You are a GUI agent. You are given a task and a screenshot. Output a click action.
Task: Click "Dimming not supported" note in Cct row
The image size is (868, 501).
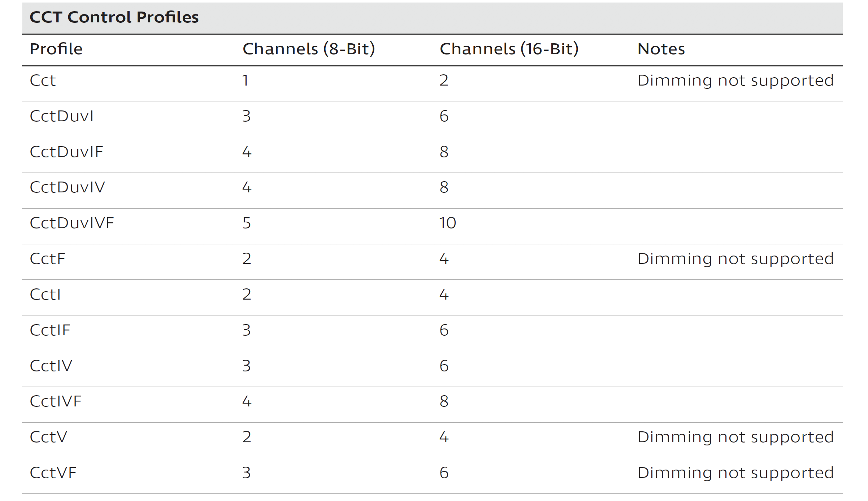735,80
